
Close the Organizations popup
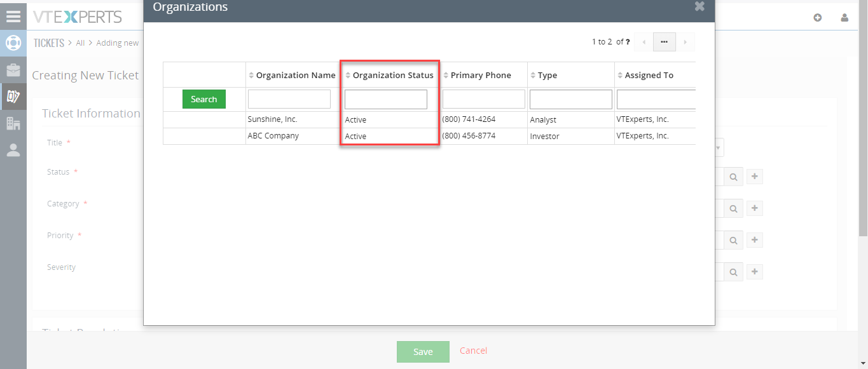(699, 6)
